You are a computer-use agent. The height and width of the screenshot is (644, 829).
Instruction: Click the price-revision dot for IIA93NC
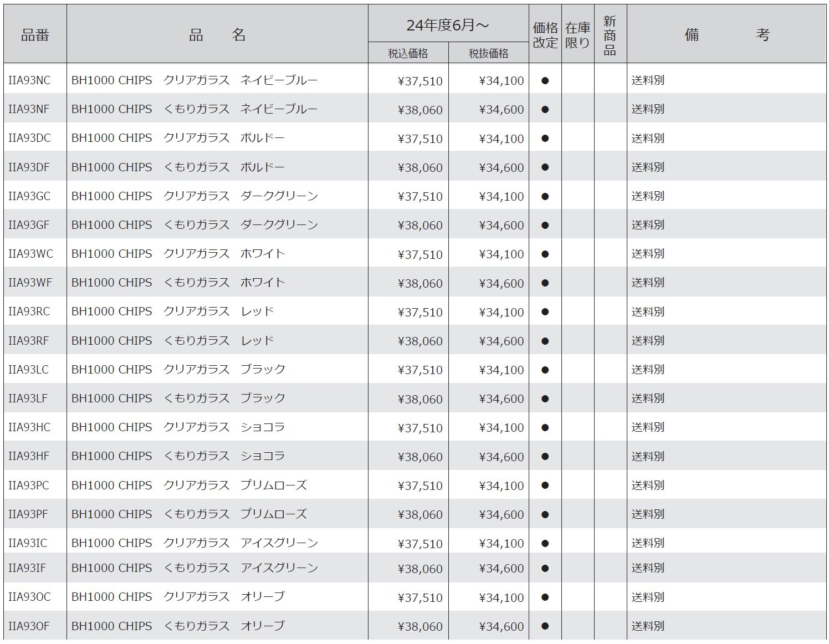545,81
